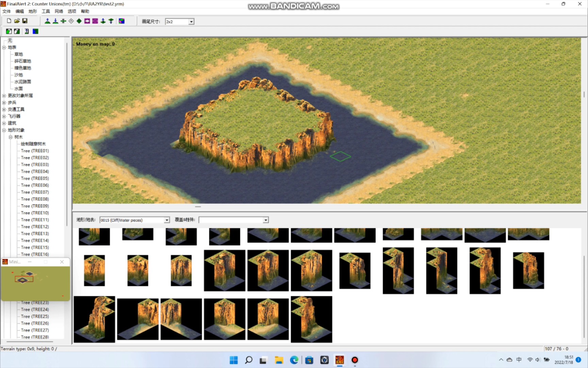Collapse the 地表 tree node
588x368 pixels.
(x=4, y=47)
